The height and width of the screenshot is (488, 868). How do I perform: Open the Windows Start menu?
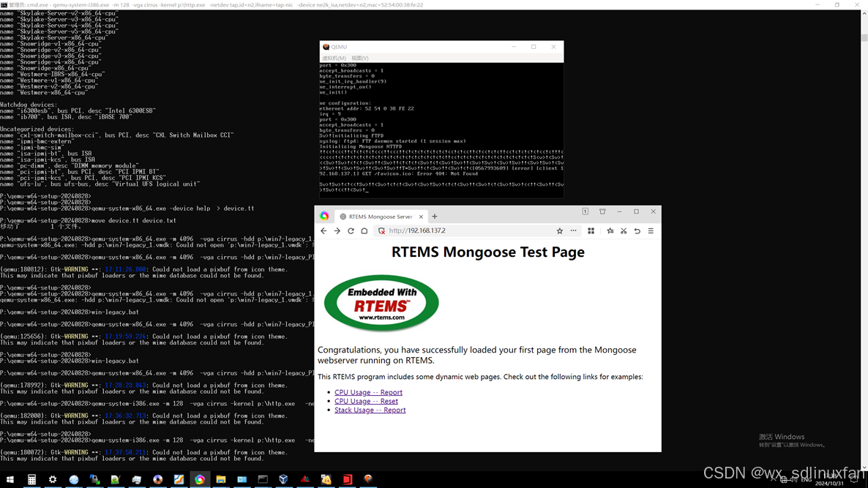coord(10,479)
